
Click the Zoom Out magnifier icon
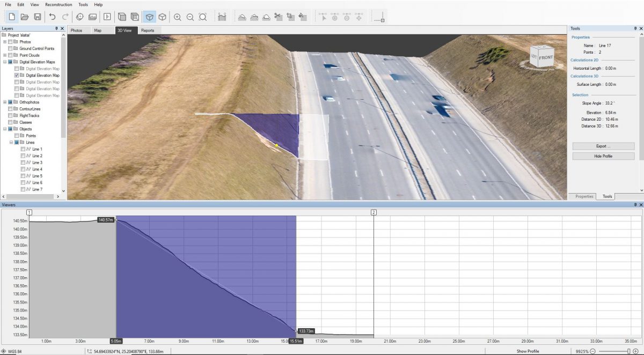[x=189, y=17]
